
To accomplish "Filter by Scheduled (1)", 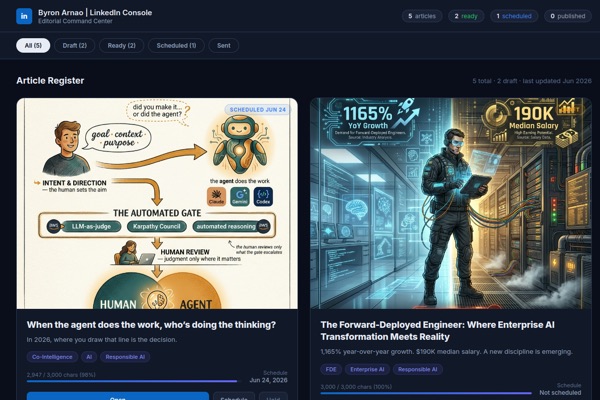I will coord(176,46).
